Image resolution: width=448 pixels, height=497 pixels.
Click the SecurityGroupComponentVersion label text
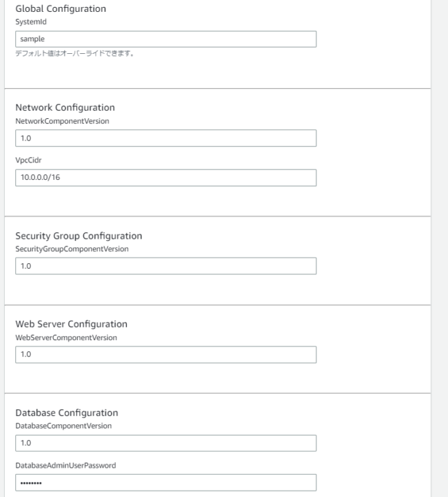click(x=72, y=249)
